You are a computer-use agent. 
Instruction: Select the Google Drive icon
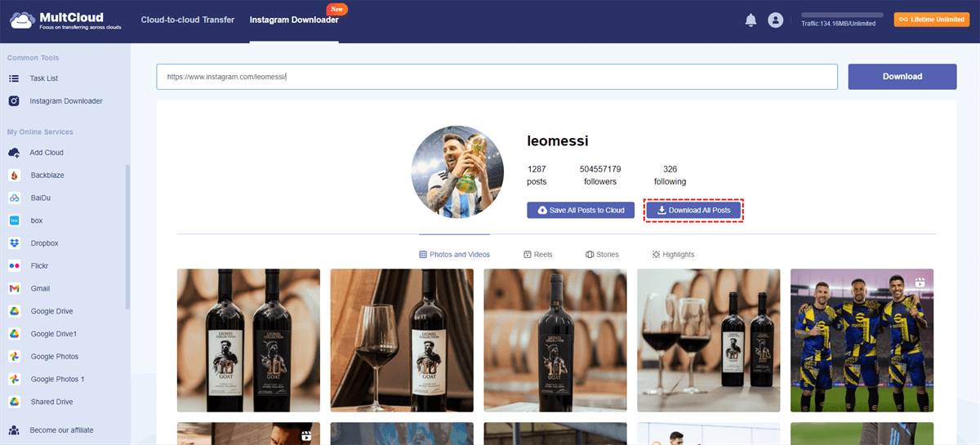point(14,311)
